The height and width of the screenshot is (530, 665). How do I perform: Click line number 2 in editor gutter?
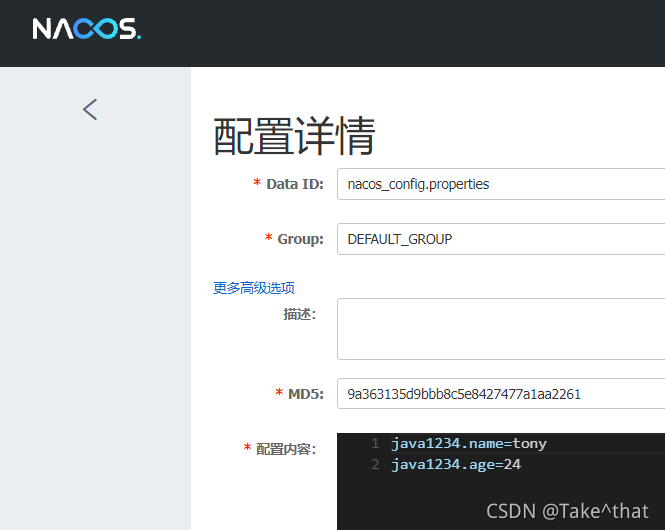tap(375, 464)
